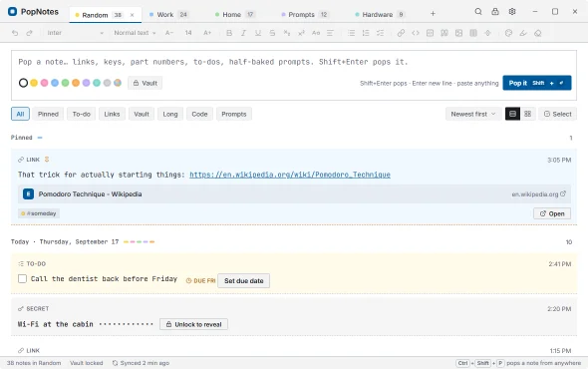Image resolution: width=588 pixels, height=369 pixels.
Task: Select the highlighter tool
Action: point(523,33)
